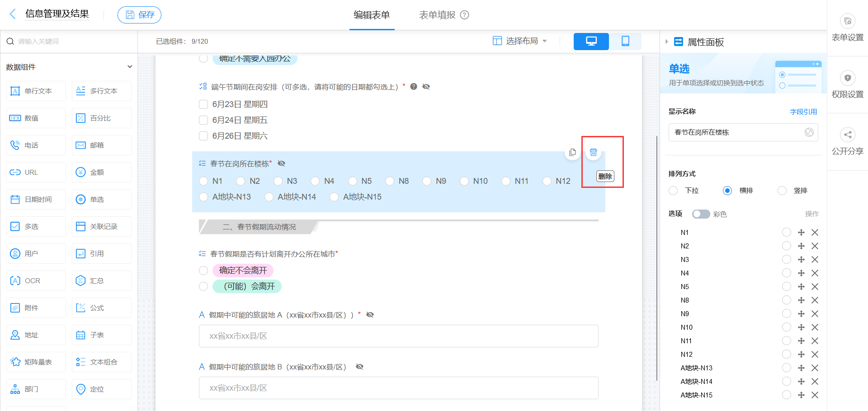Viewport: 868px width, 411px height.
Task: Select the 单选 component in the sidebar
Action: pos(101,199)
